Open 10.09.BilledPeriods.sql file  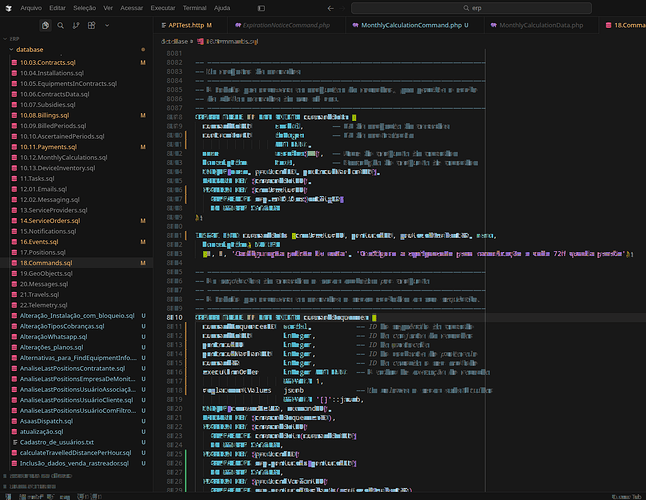pyautogui.click(x=53, y=126)
